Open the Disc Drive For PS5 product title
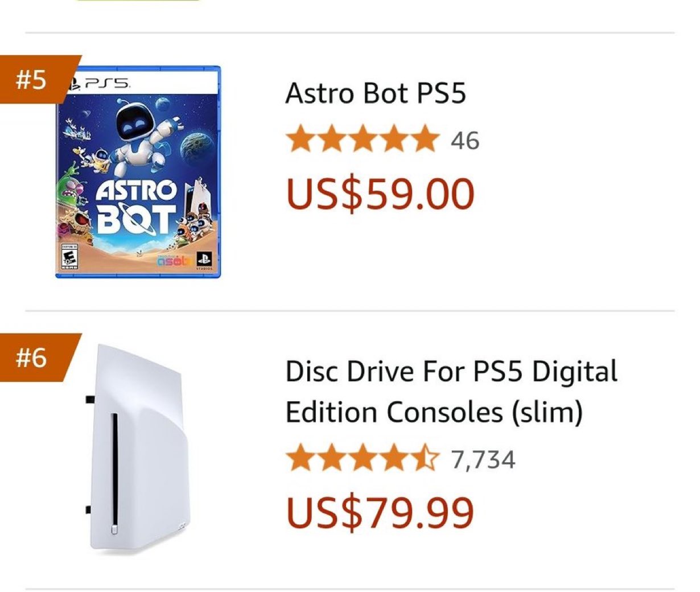Image resolution: width=700 pixels, height=592 pixels. point(451,392)
